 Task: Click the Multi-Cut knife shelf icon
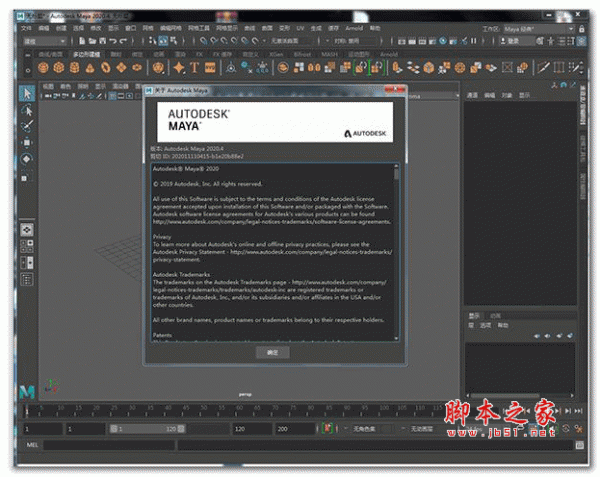[543, 68]
